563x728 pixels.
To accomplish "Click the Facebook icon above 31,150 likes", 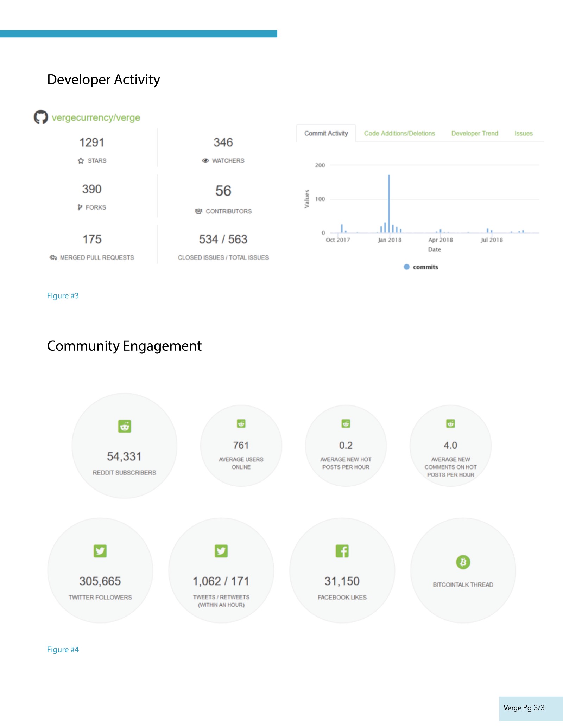I will click(x=342, y=551).
